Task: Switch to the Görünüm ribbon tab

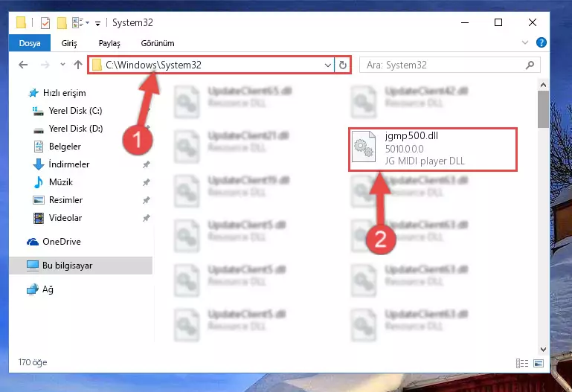Action: [158, 43]
